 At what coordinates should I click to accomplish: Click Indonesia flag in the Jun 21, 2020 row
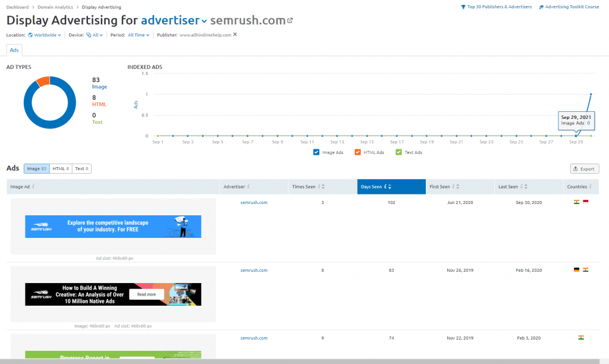[x=586, y=202]
